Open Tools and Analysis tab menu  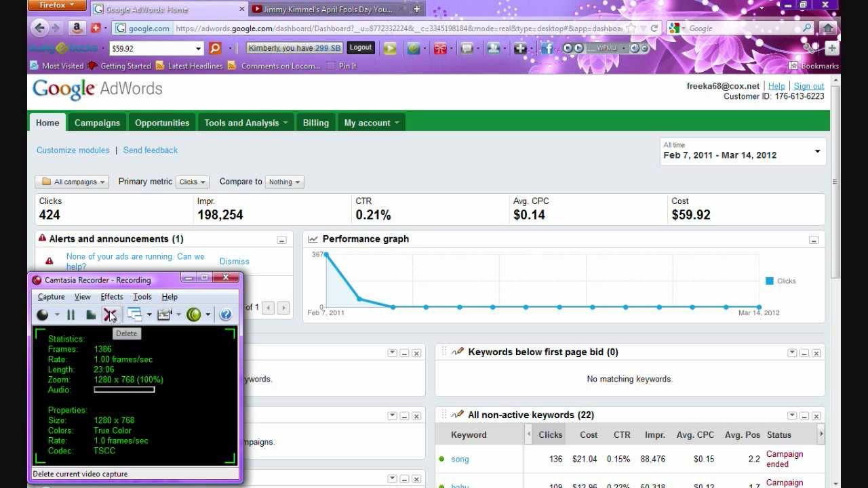tap(245, 123)
